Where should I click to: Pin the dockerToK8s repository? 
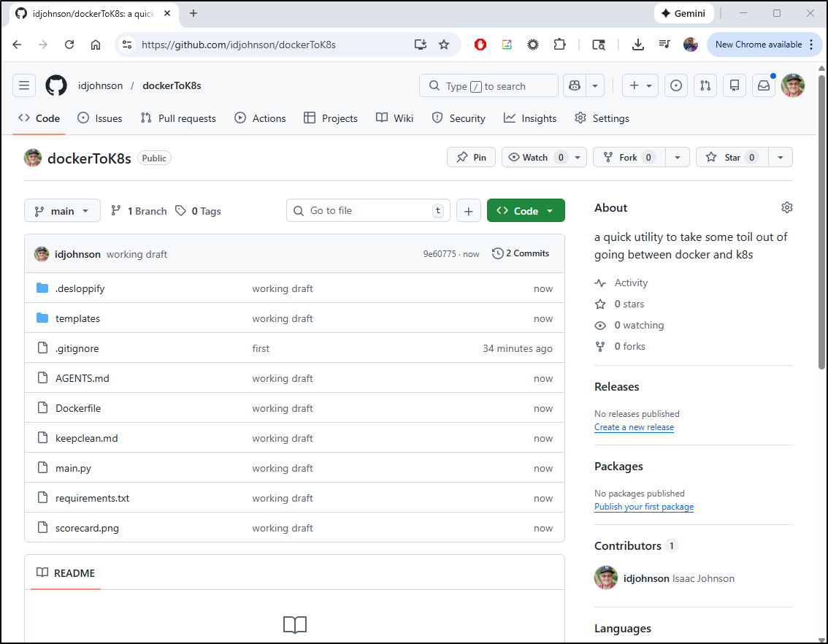click(x=471, y=157)
